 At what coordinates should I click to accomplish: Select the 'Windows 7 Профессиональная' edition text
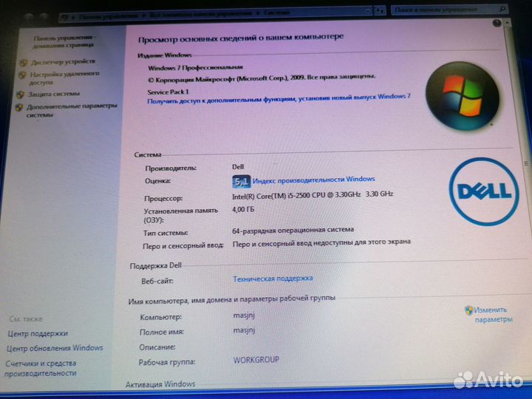point(195,68)
